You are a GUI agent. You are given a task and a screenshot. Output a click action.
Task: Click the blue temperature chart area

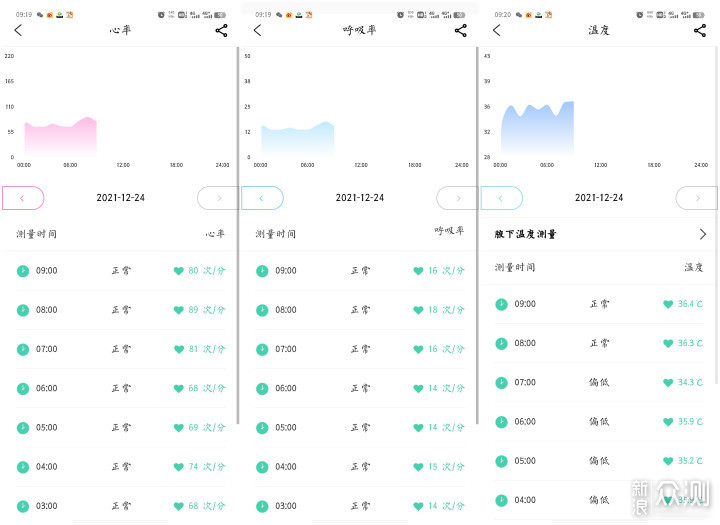(x=537, y=127)
